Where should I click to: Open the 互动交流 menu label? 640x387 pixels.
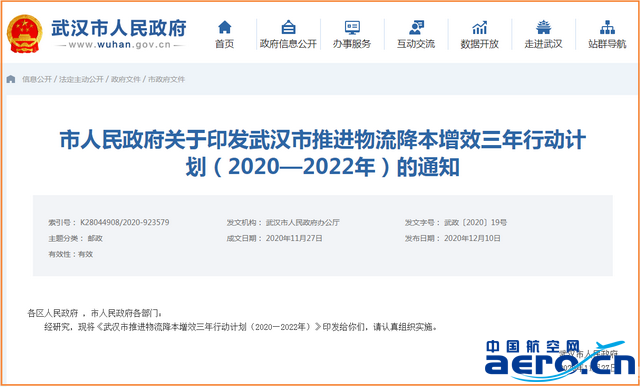416,44
